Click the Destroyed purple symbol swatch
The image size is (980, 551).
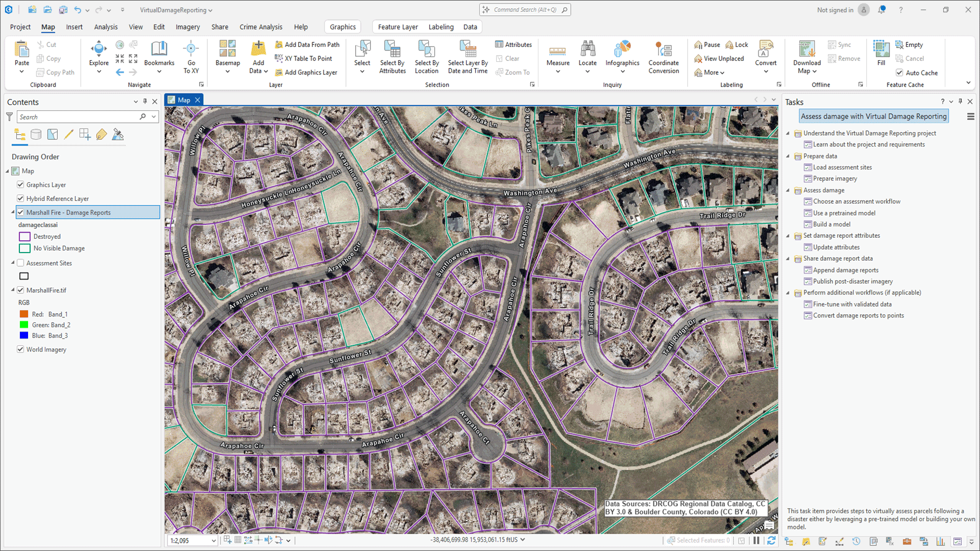pos(24,237)
